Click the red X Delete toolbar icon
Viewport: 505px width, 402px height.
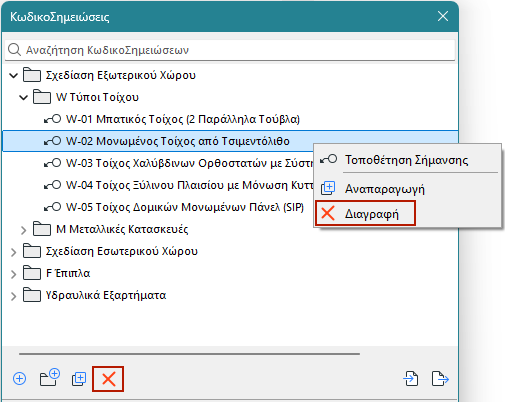point(108,379)
